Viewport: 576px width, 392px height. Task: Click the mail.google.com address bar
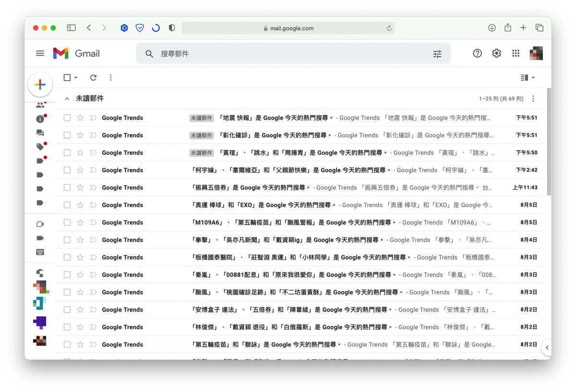(288, 28)
